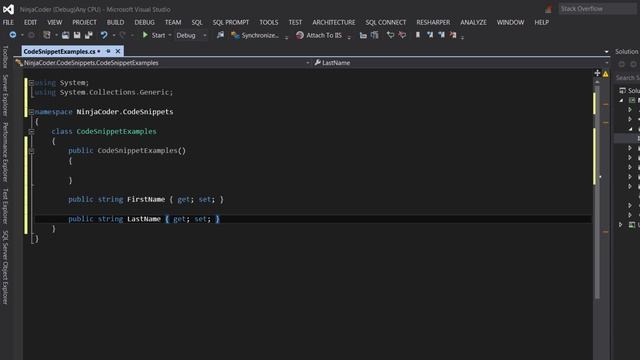Open the Performance Explorer side tab

pyautogui.click(x=5, y=152)
